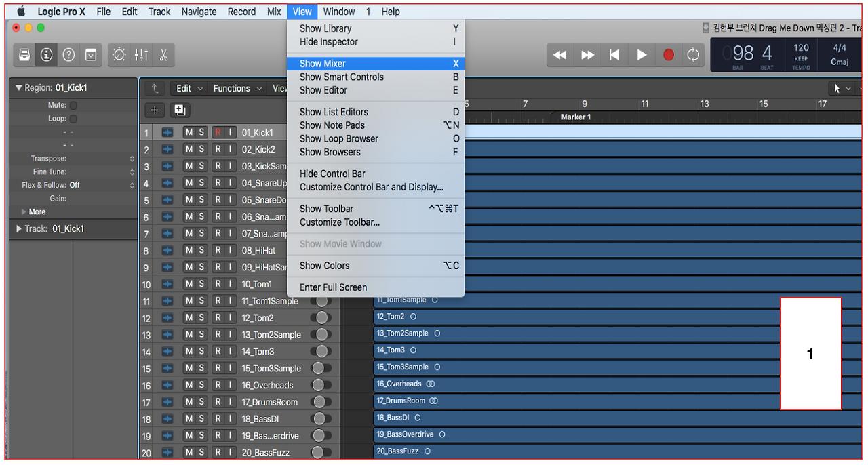Select the audio waveform icon of track 01_Kick1

167,132
